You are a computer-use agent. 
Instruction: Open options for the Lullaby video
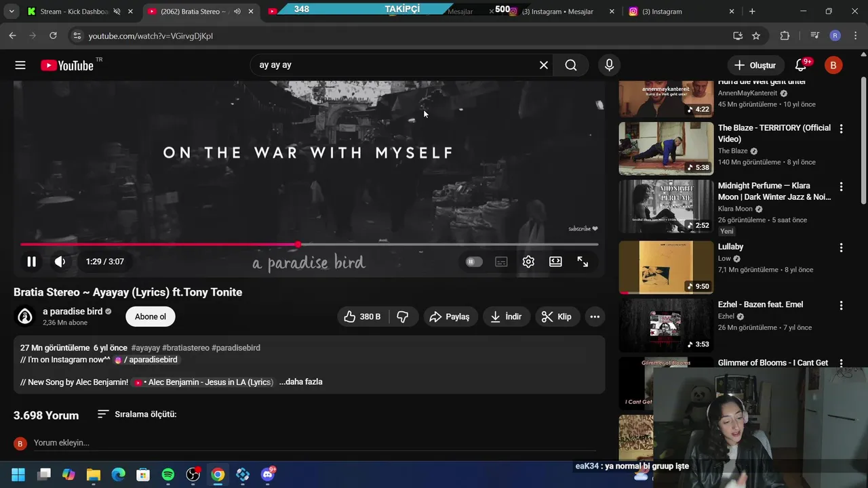tap(841, 248)
